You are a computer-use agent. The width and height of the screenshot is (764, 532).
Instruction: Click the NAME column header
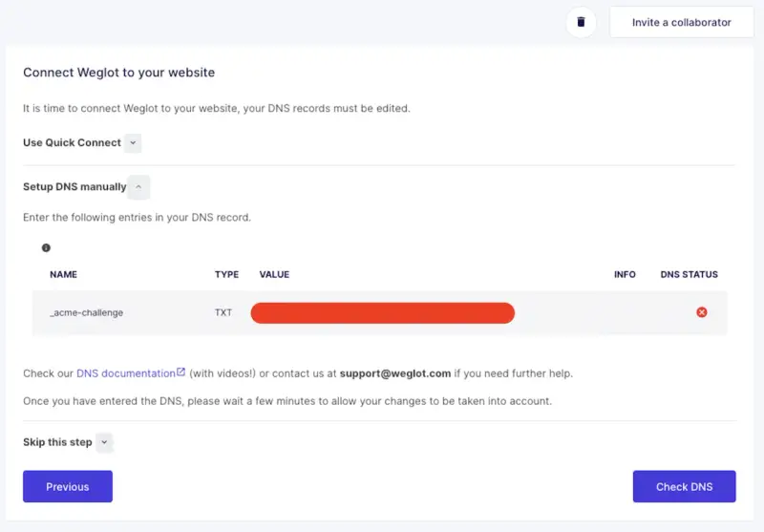click(63, 274)
